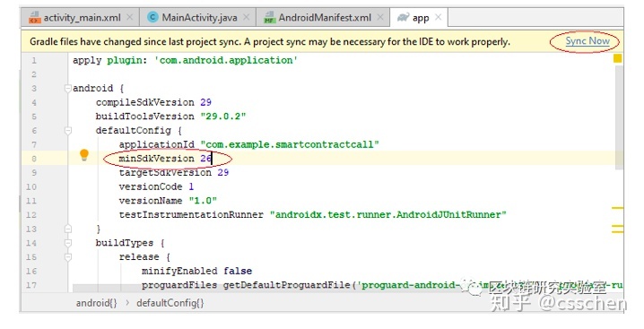
Task: Click the buildToolsVersion "29.0.2" string
Action: [223, 117]
